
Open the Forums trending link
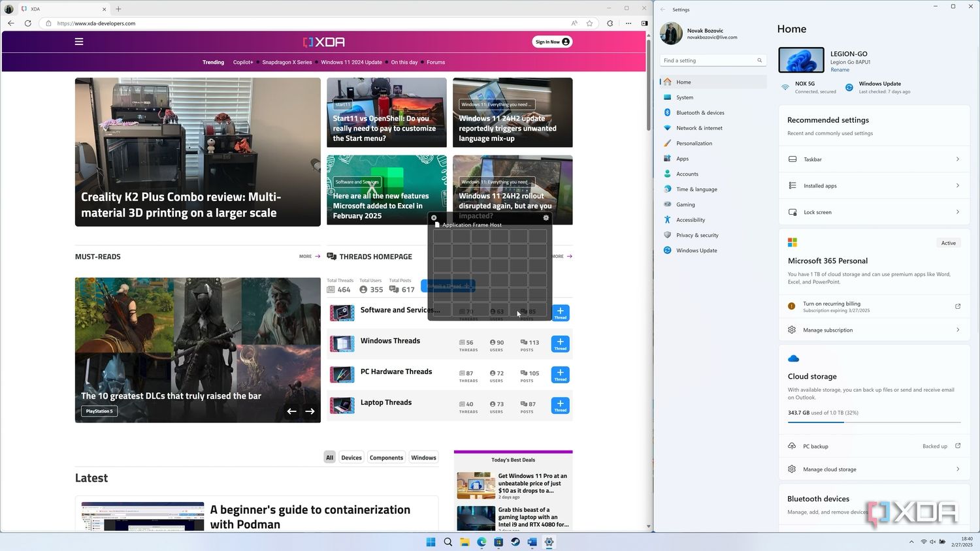point(436,63)
